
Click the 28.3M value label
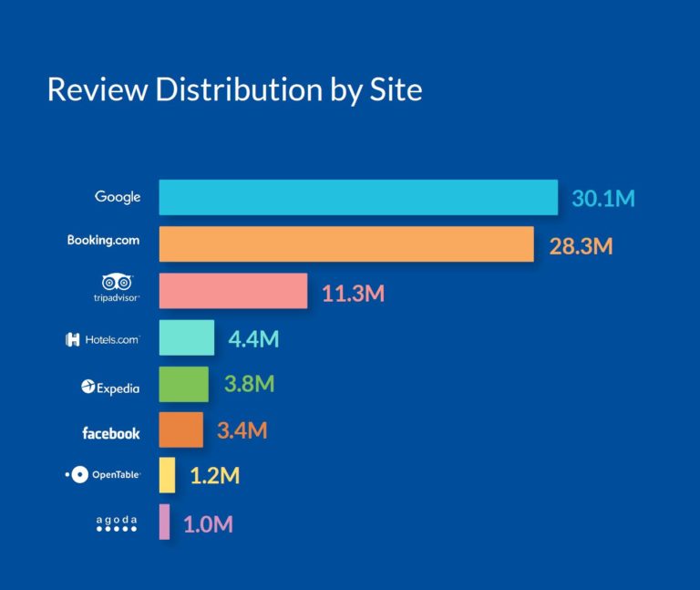coord(581,246)
